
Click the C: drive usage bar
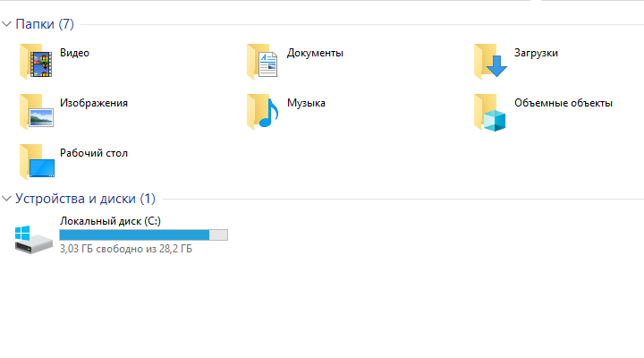(x=143, y=234)
